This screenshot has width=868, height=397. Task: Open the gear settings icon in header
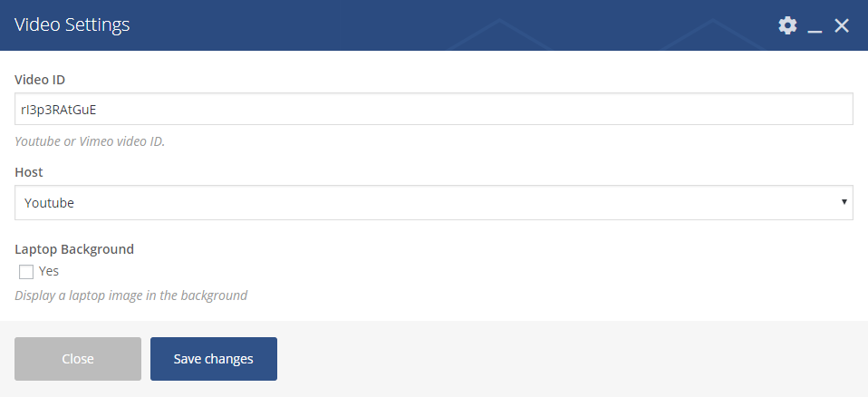click(x=787, y=24)
